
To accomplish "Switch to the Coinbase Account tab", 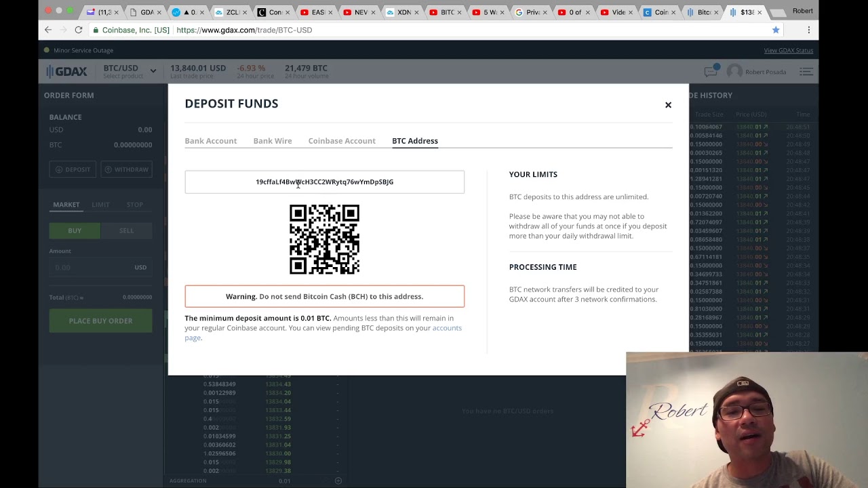I will [342, 141].
